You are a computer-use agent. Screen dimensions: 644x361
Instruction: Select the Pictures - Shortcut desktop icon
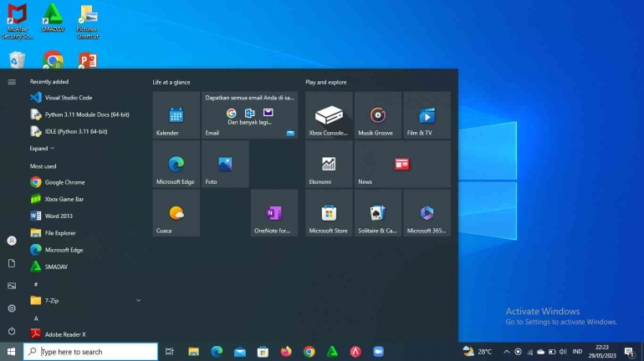point(88,22)
